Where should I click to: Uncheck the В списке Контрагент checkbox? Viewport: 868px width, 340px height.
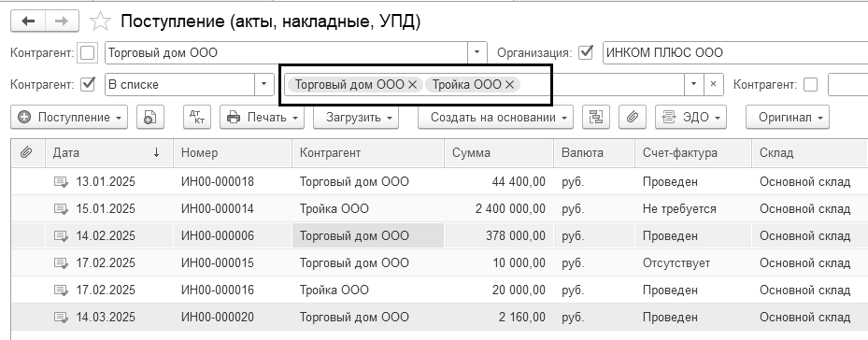(x=88, y=85)
